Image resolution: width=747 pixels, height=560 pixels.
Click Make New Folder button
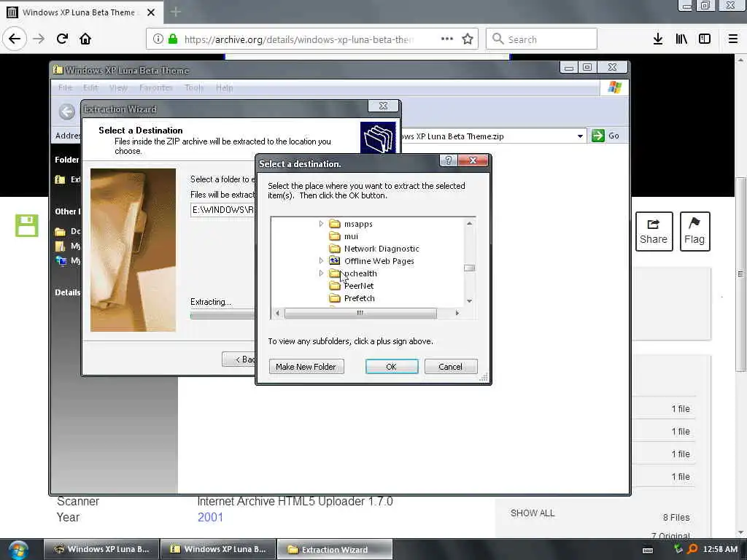pyautogui.click(x=306, y=367)
